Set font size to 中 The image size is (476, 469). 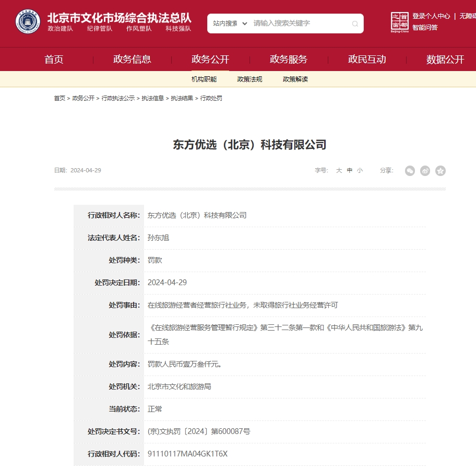350,170
